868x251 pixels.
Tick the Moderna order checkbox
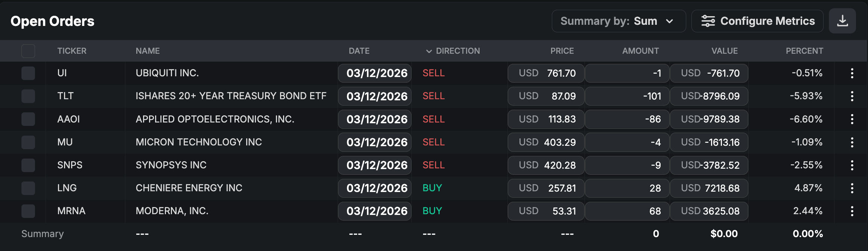point(28,211)
